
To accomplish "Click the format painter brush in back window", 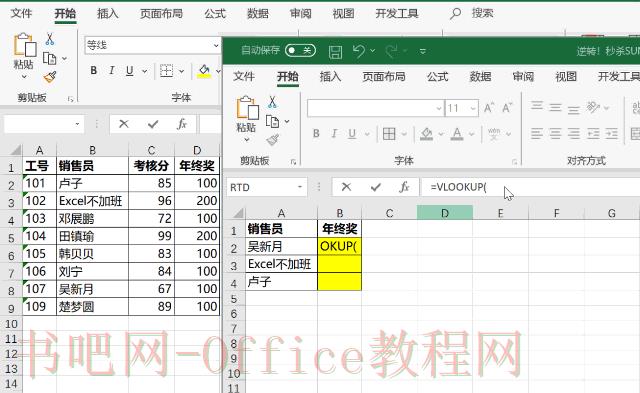I will tap(50, 77).
